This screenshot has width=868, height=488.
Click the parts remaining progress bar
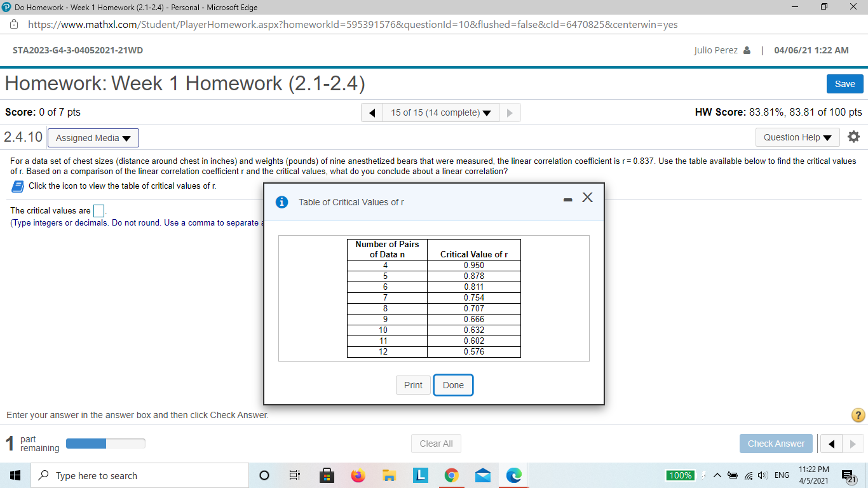tap(105, 444)
